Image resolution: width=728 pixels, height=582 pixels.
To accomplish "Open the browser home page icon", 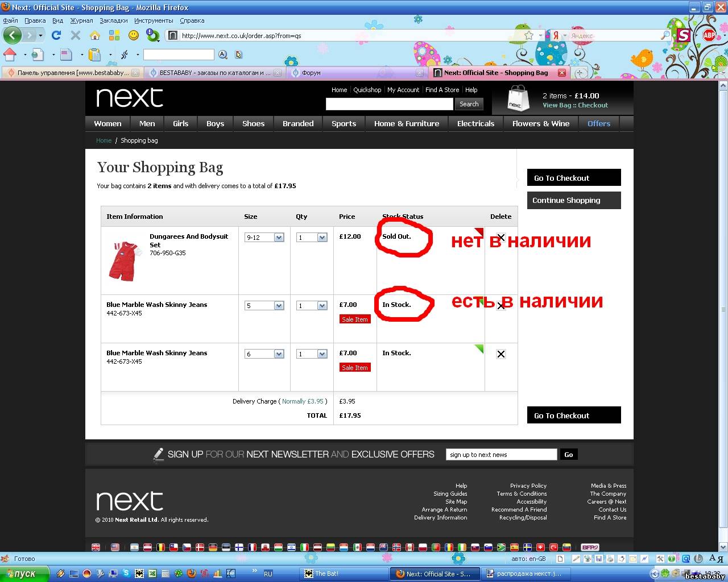I will (x=95, y=35).
